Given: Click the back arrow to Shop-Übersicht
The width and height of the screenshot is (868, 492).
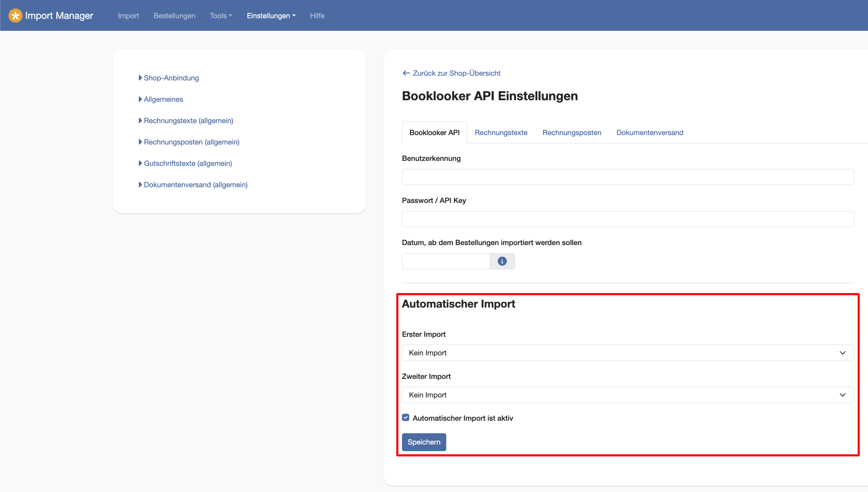Looking at the screenshot, I should tap(406, 73).
